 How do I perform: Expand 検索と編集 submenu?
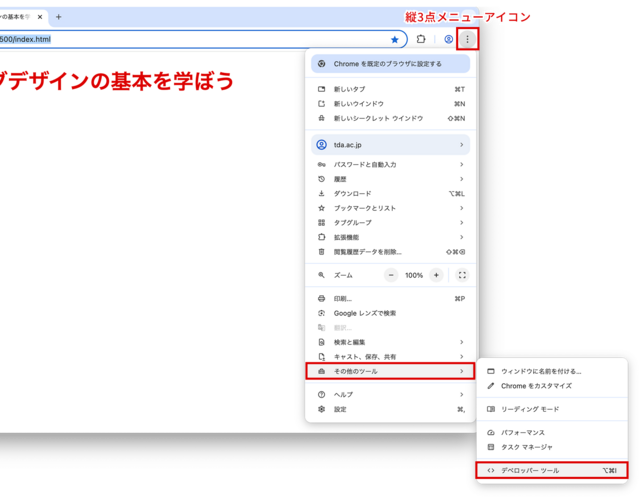click(391, 342)
